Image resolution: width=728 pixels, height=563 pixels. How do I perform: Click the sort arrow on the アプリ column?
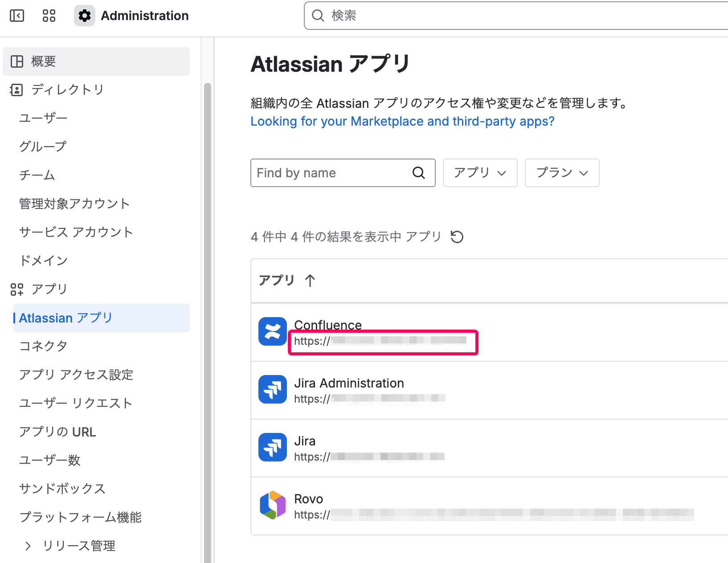[310, 281]
